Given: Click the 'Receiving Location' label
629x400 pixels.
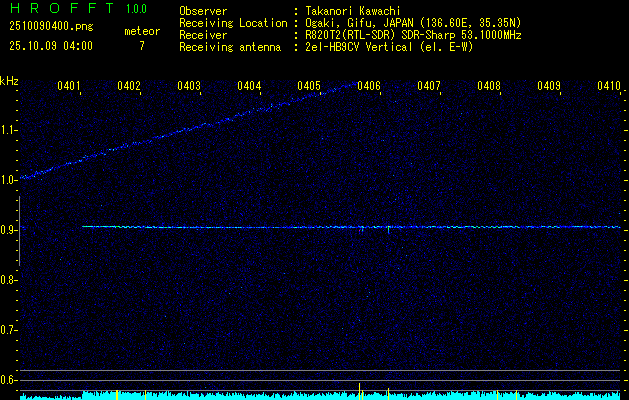Looking at the screenshot, I should [233, 23].
